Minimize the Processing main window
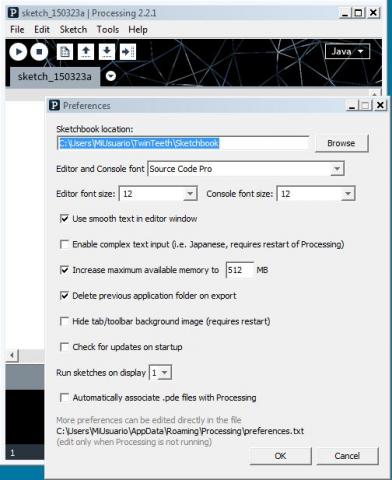392x480 pixels. click(x=345, y=13)
